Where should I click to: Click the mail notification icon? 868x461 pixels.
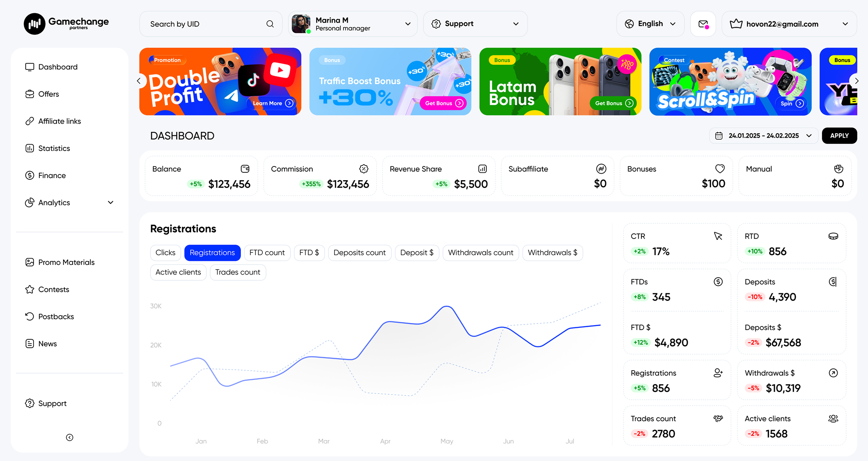[x=703, y=24]
